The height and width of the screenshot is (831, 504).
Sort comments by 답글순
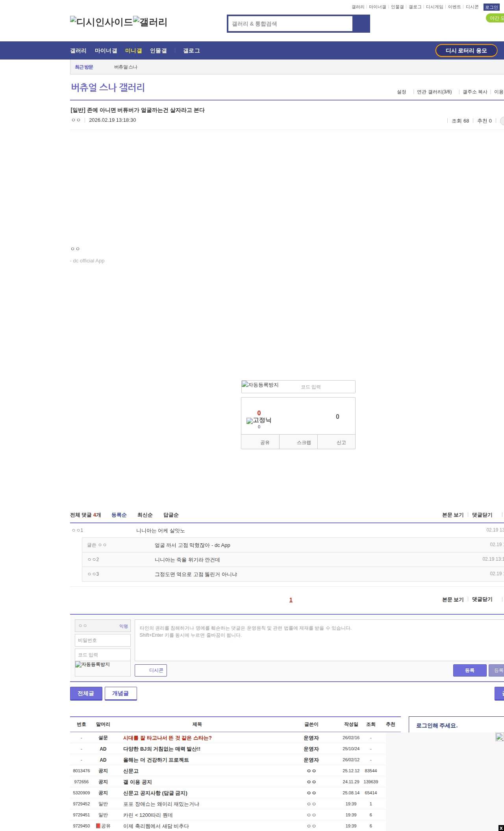click(171, 515)
